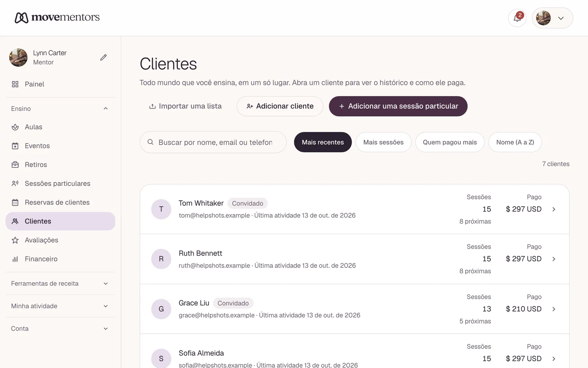Screen dimensions: 588x368
Task: Open Eventos section
Action: (60, 146)
